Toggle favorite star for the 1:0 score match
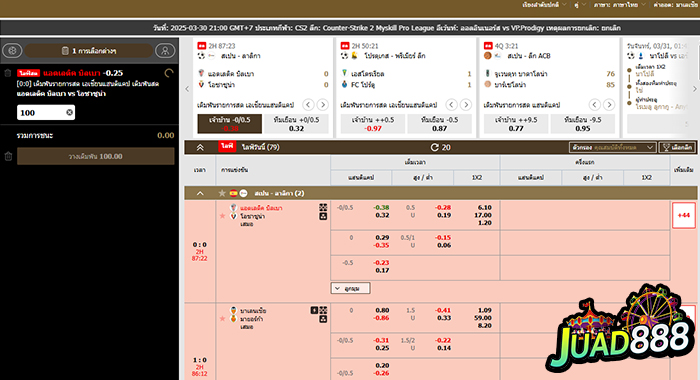Viewport: 700px width, 380px height. (x=222, y=319)
